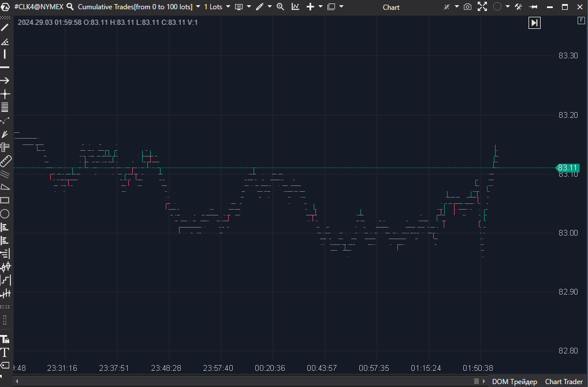
Task: Pin the chart window
Action: coord(533,6)
